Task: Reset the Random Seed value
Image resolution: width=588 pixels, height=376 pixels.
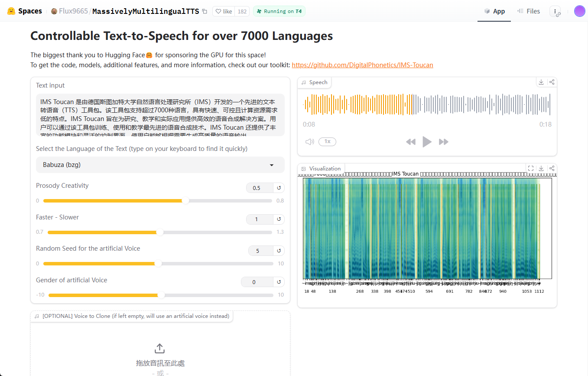Action: tap(279, 251)
